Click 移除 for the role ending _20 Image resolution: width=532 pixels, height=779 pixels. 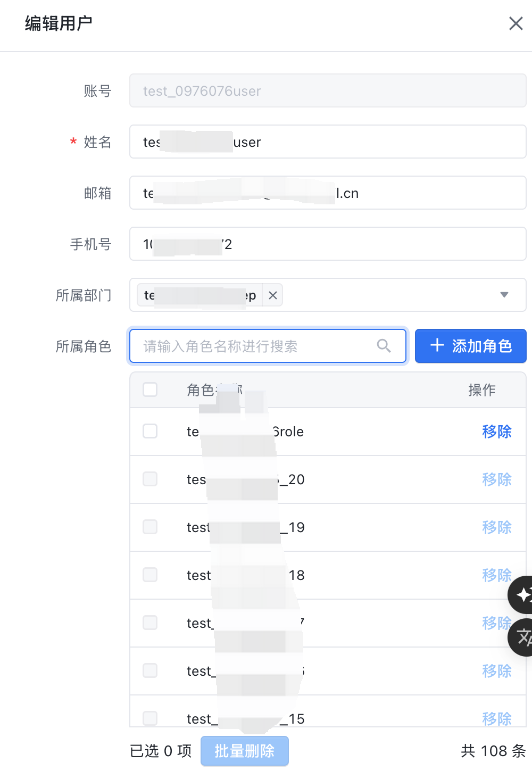[x=496, y=479]
